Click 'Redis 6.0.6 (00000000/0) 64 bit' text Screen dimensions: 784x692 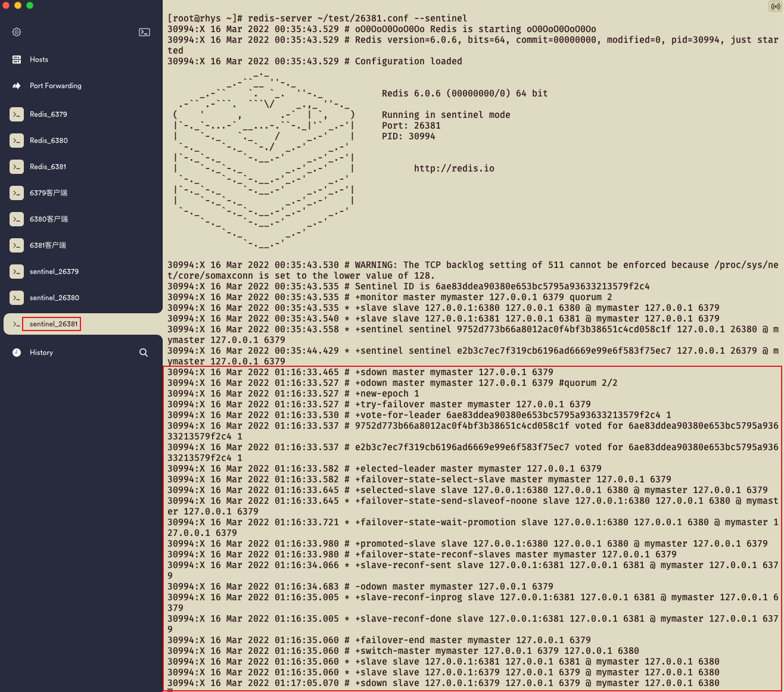465,93
